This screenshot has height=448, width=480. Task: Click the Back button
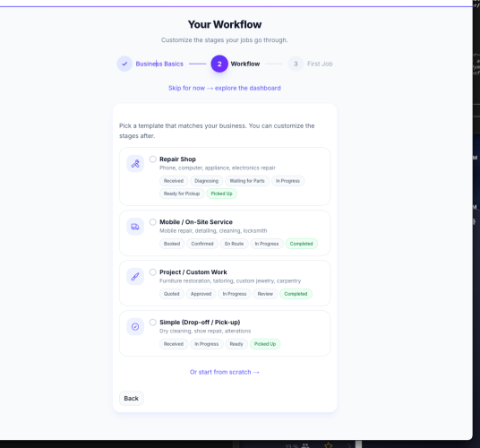[132, 399]
